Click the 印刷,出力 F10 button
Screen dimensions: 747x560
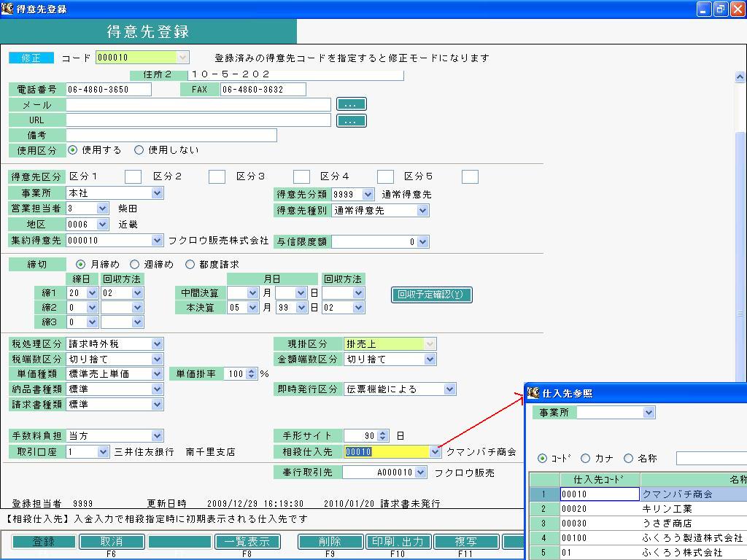398,542
